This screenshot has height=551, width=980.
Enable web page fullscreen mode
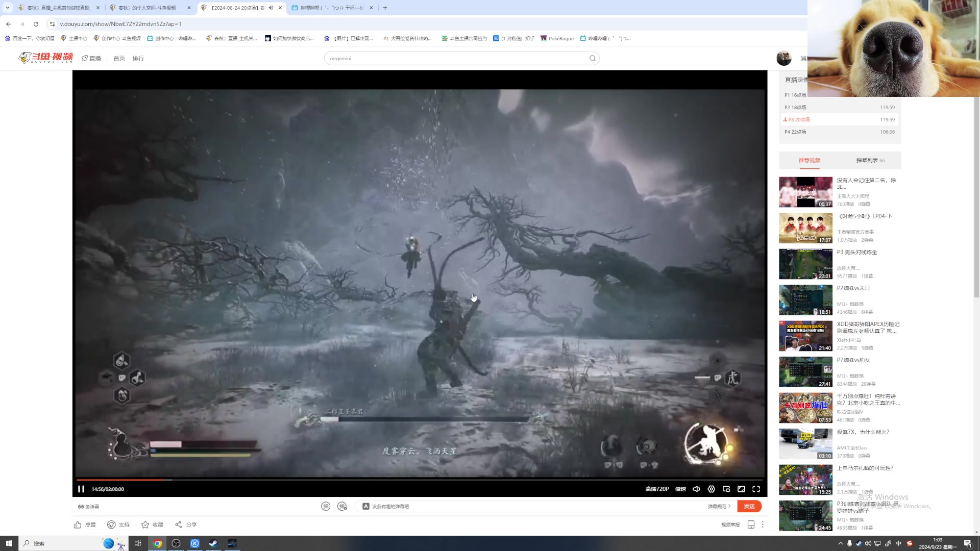[741, 489]
